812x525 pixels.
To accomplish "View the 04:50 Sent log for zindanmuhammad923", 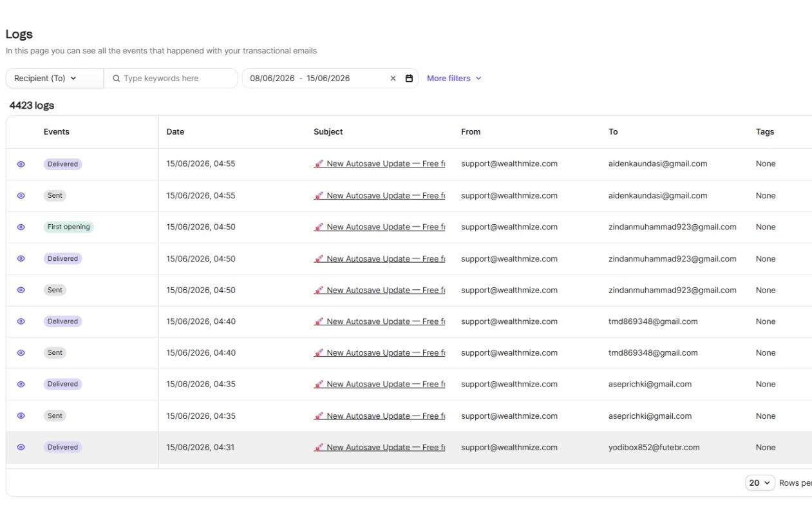I will tap(21, 291).
